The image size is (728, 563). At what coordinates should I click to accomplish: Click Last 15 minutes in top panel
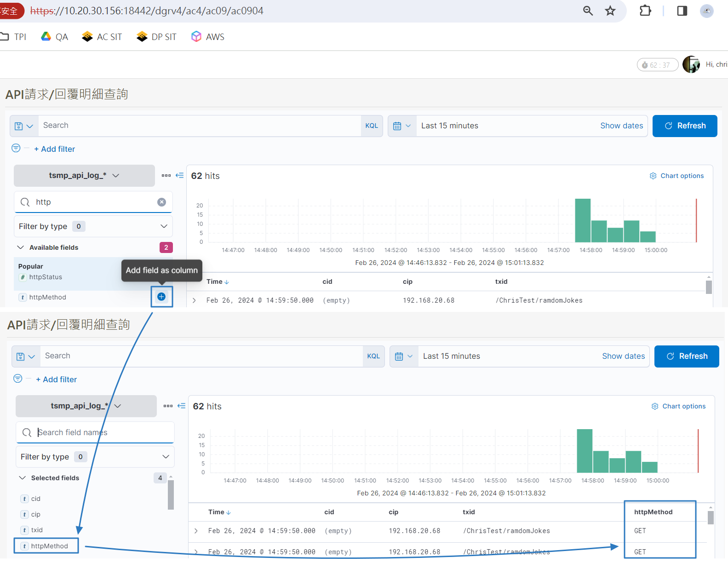coord(450,126)
